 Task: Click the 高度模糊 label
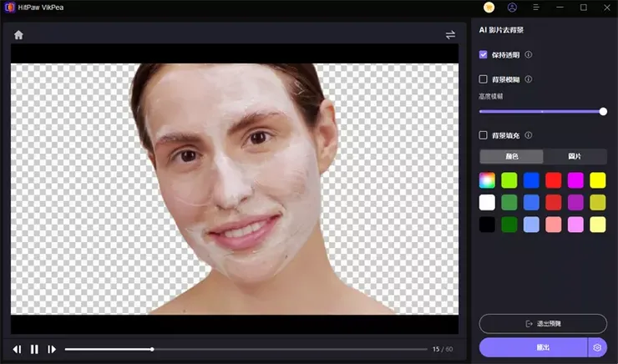(x=491, y=97)
